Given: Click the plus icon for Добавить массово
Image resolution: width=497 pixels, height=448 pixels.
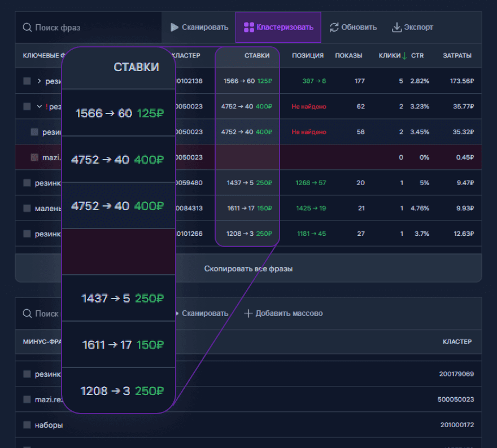Looking at the screenshot, I should click(x=248, y=313).
